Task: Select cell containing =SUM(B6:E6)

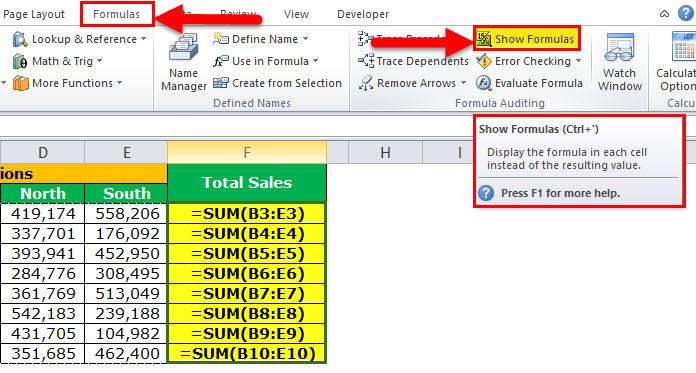Action: point(247,274)
